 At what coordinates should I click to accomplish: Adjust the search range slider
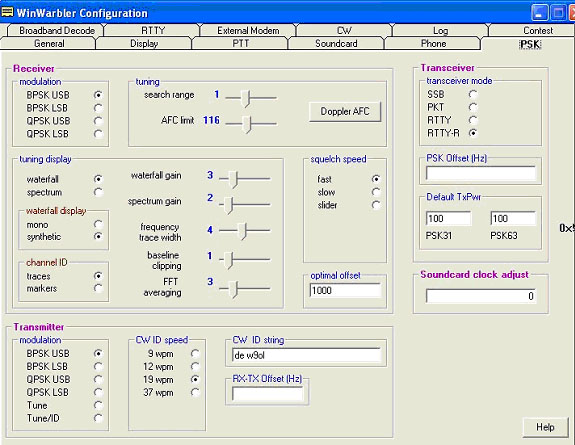pyautogui.click(x=251, y=98)
